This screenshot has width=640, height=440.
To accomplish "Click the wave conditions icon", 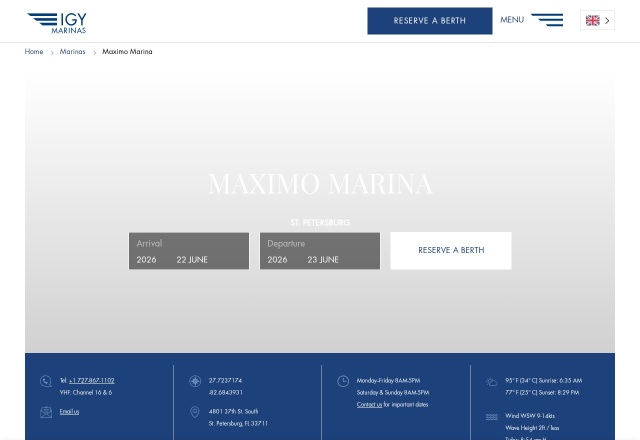I will [492, 417].
